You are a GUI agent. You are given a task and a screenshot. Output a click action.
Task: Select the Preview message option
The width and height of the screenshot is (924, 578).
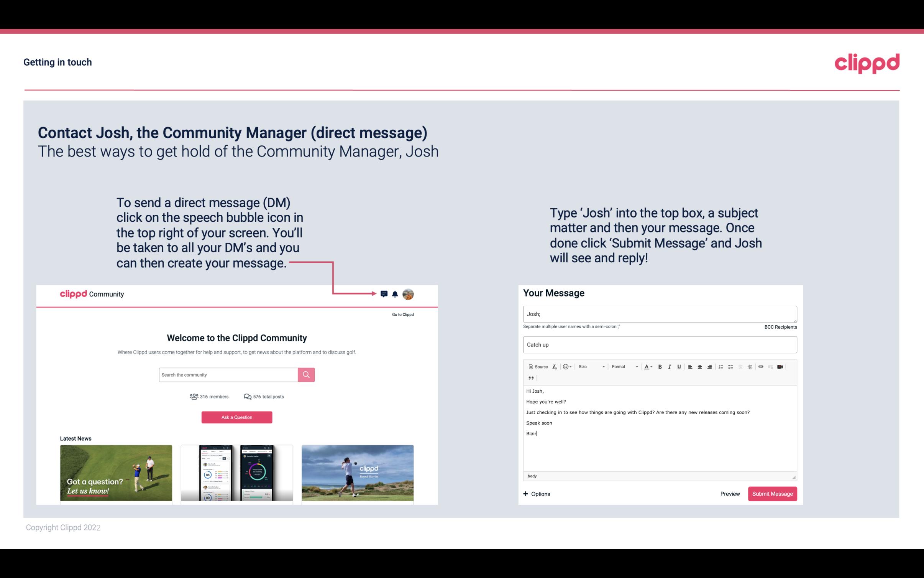click(730, 494)
